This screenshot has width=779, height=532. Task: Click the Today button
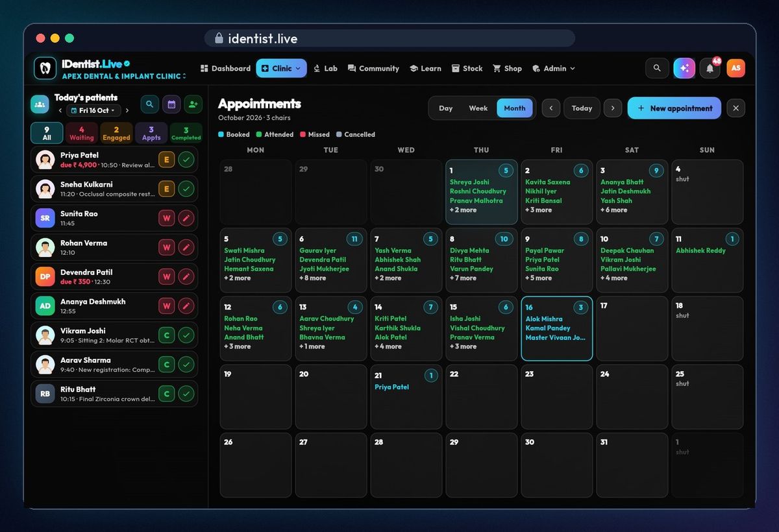coord(582,108)
